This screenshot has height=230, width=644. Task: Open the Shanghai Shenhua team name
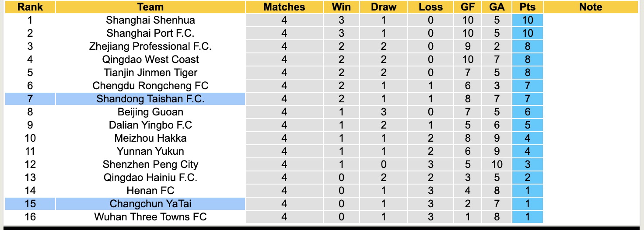(150, 20)
